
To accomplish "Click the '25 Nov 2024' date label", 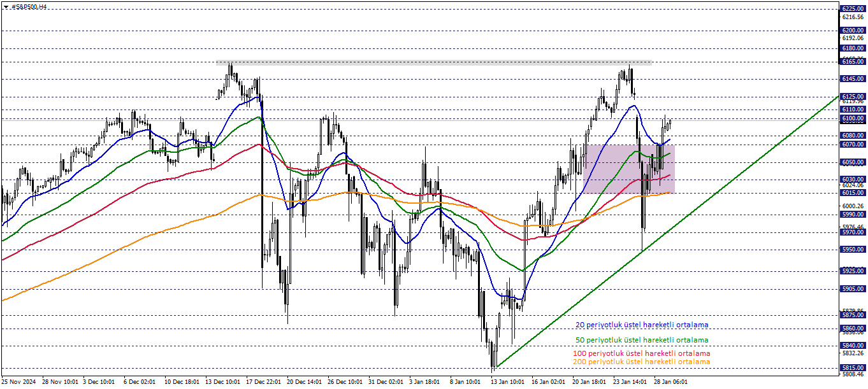I will click(18, 382).
